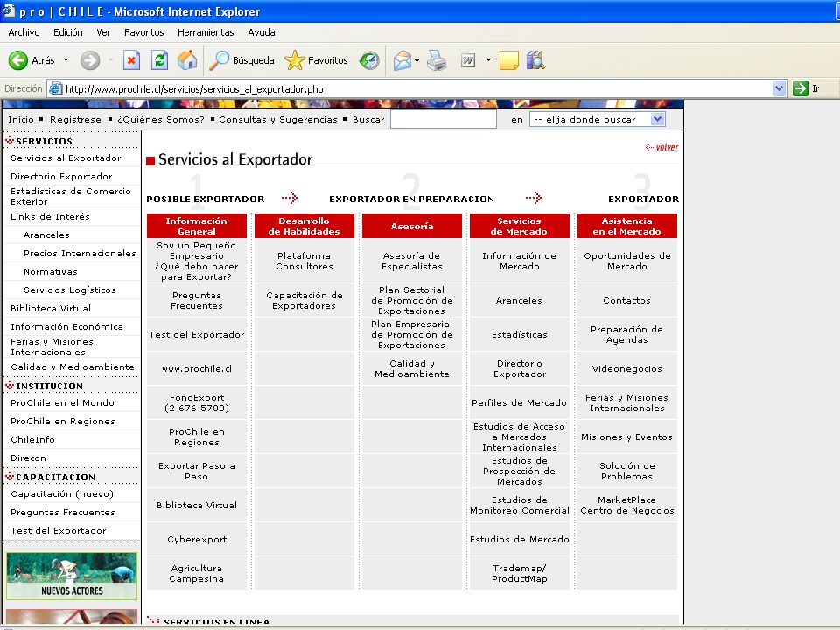Open Direcon in the sidebar
Viewport: 840px width, 630px height.
pos(28,458)
